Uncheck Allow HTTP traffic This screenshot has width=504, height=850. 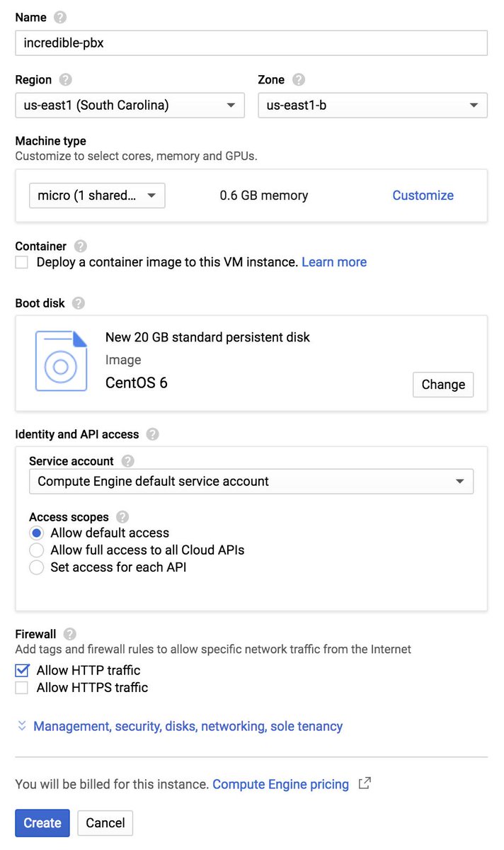pos(22,670)
